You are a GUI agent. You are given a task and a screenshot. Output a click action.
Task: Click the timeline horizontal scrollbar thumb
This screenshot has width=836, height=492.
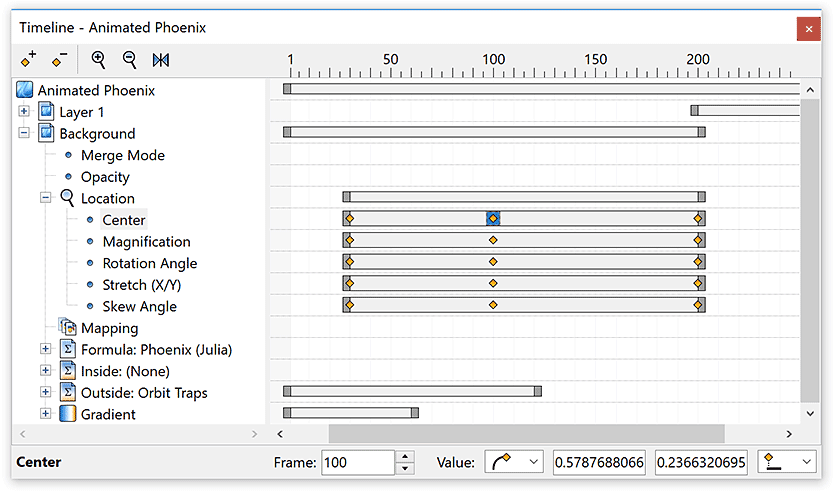[526, 434]
